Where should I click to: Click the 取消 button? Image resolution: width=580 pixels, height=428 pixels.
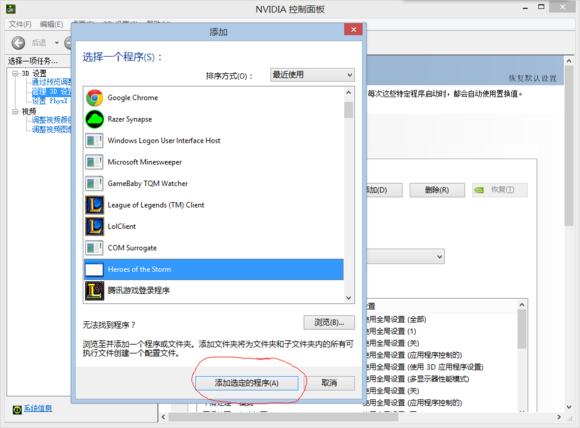[329, 383]
